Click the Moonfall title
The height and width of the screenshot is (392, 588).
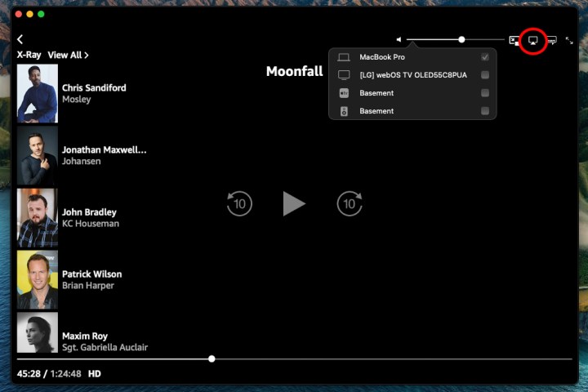coord(294,71)
